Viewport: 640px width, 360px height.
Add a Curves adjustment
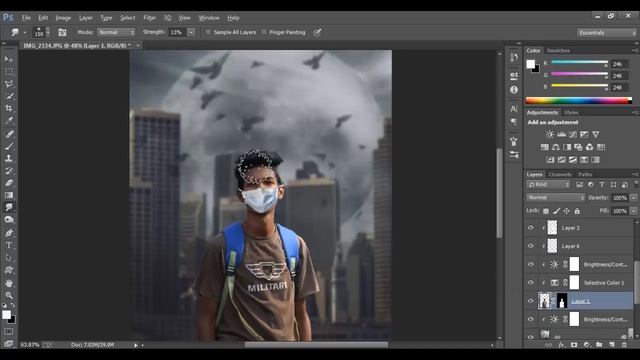coord(573,134)
